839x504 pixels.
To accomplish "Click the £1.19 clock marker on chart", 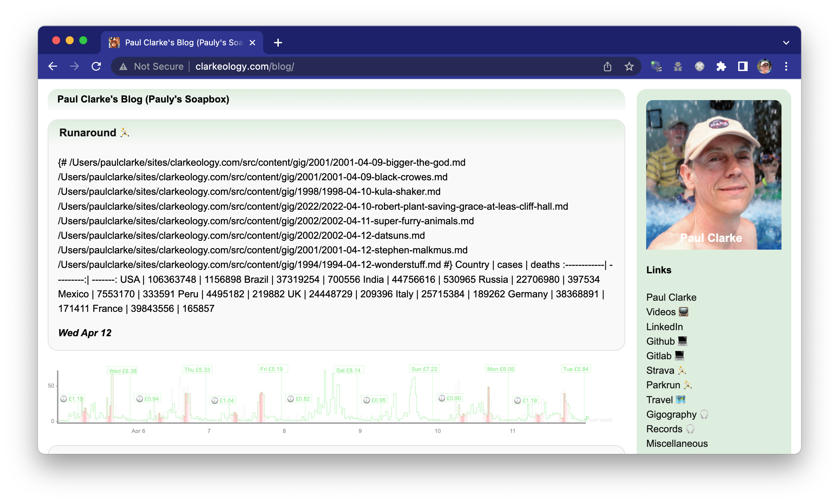I will point(526,400).
